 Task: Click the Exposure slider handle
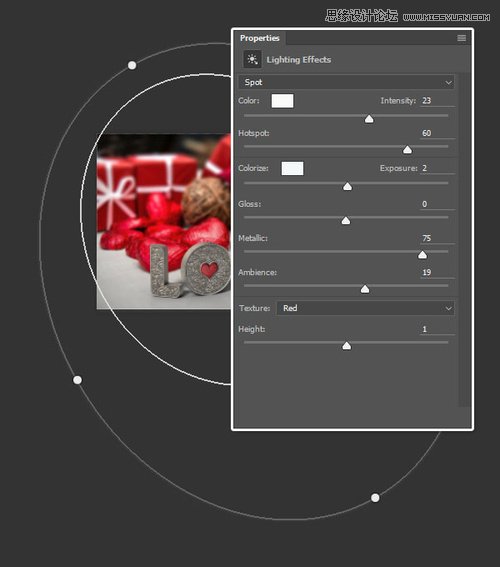pos(347,186)
